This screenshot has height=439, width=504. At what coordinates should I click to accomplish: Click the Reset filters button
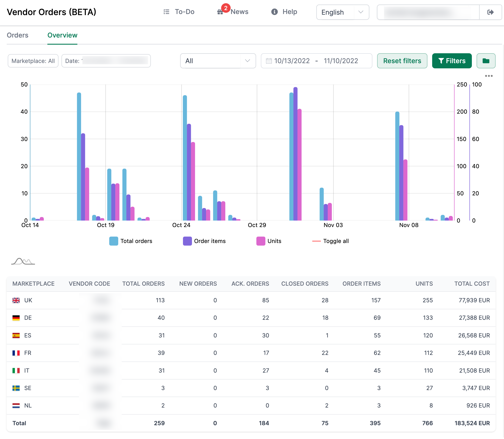click(402, 61)
